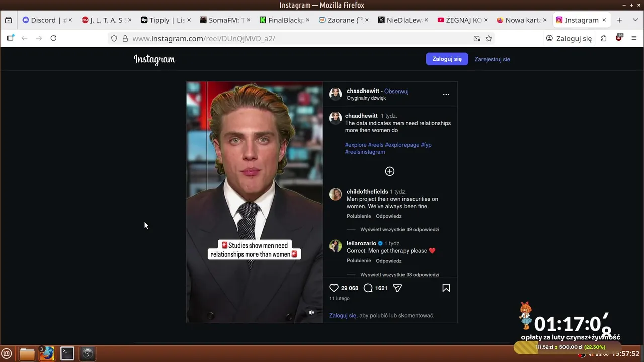Image resolution: width=644 pixels, height=362 pixels.
Task: Click the Instagram logo in the header
Action: (154, 59)
